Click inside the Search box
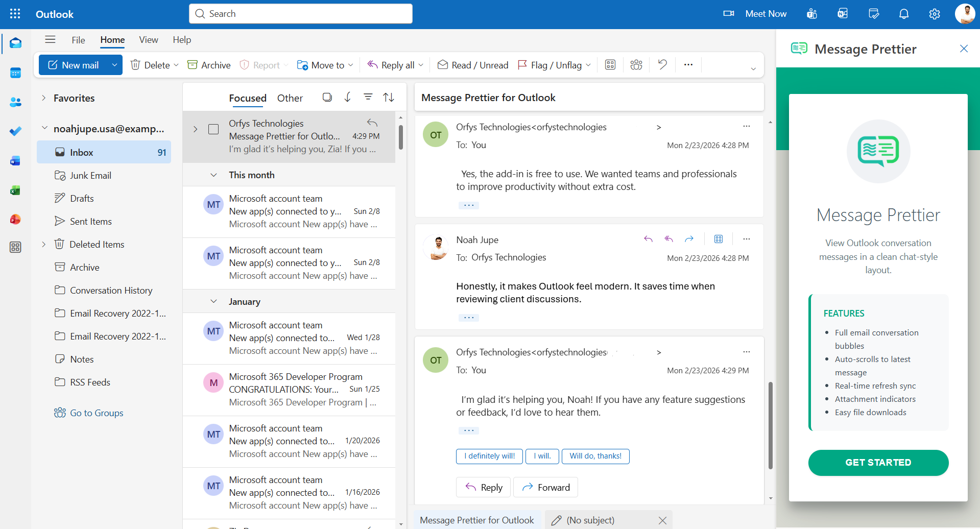The image size is (980, 529). 301,14
